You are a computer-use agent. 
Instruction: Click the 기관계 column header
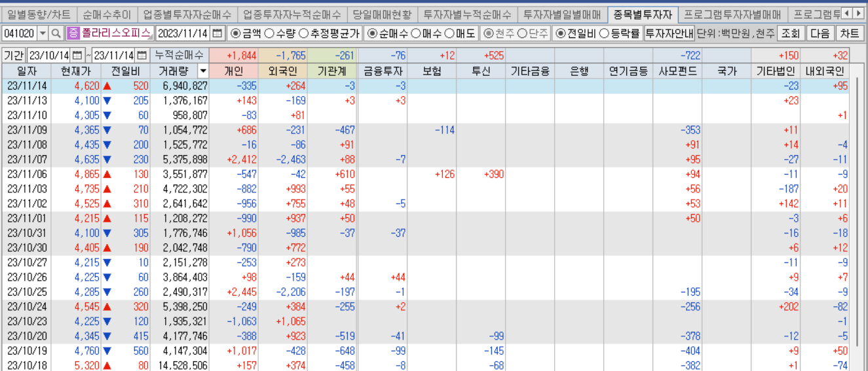[x=332, y=71]
